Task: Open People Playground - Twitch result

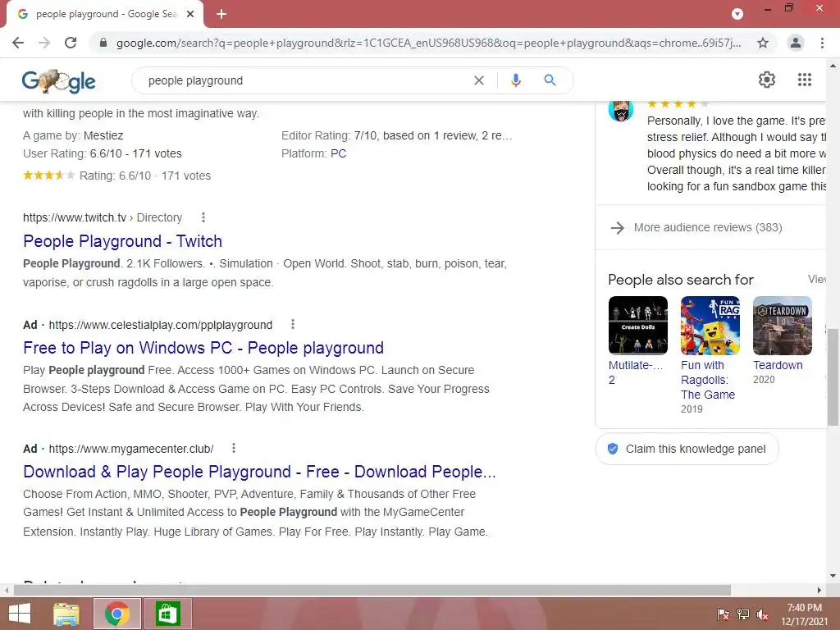Action: (x=123, y=241)
